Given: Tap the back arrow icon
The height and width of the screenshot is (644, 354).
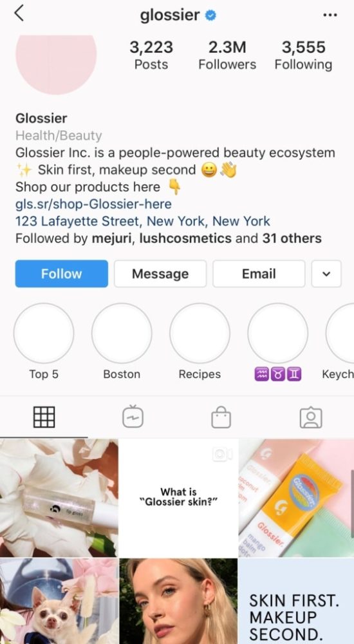Looking at the screenshot, I should tap(19, 14).
